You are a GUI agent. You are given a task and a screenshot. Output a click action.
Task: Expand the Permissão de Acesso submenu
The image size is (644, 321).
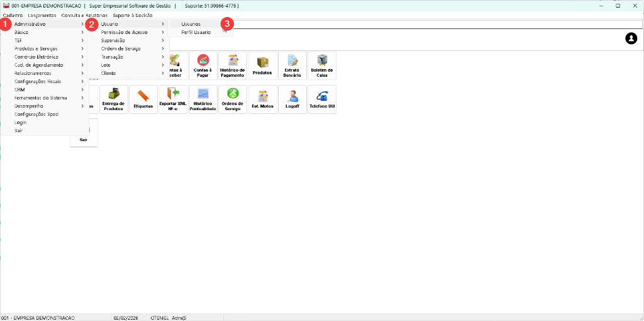pos(124,32)
